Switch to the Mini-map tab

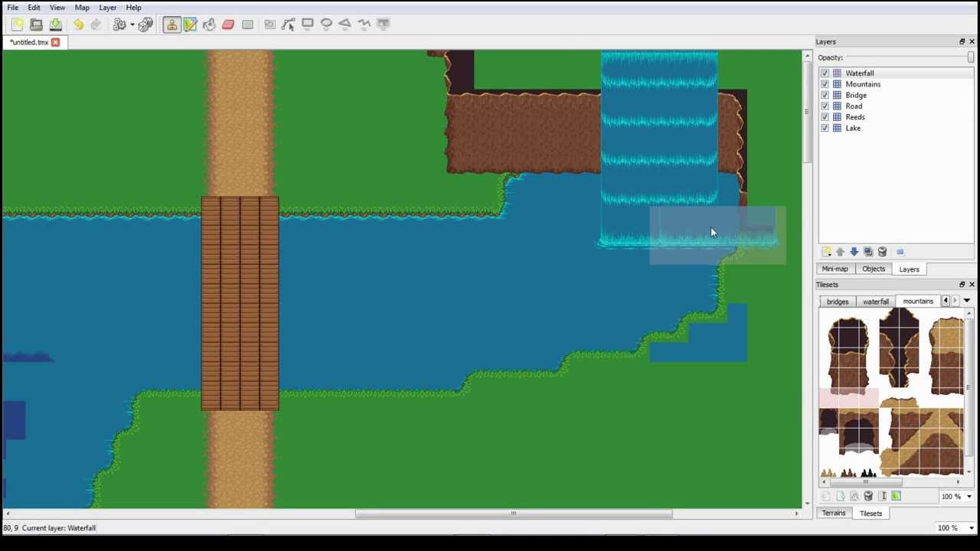tap(835, 269)
